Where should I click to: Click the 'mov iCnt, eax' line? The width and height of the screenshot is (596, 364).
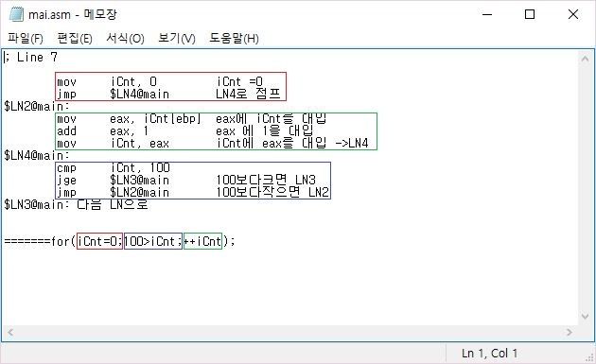click(x=113, y=144)
